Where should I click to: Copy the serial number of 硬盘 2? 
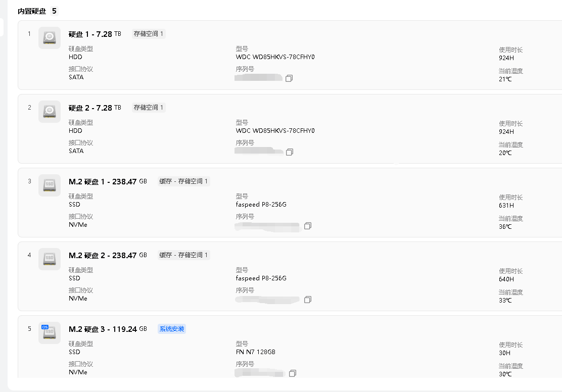coord(290,152)
